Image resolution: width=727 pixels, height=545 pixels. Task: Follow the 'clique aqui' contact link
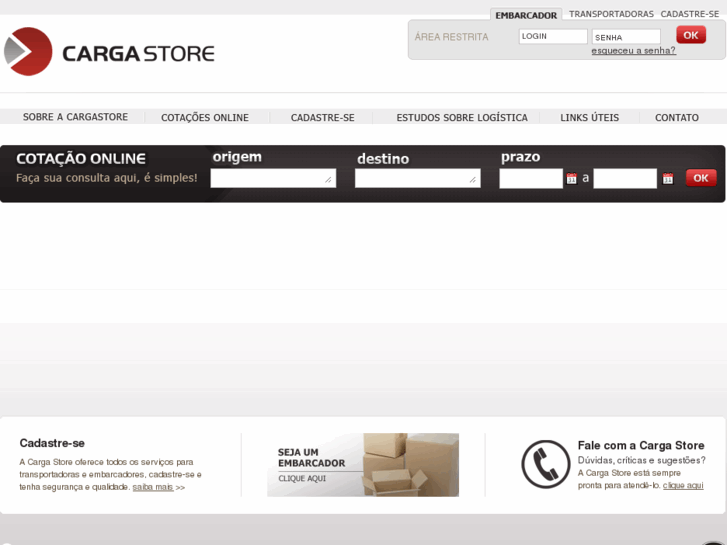point(683,485)
